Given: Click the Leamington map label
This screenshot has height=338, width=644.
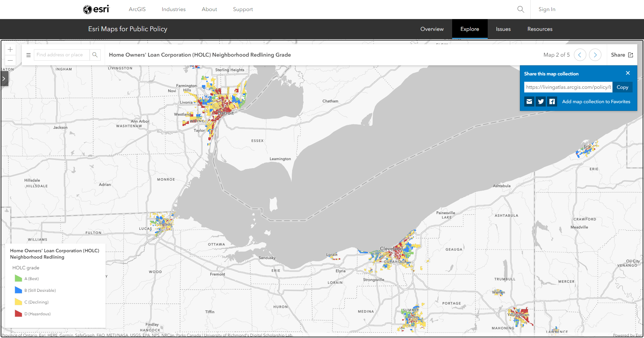Looking at the screenshot, I should click(x=280, y=159).
